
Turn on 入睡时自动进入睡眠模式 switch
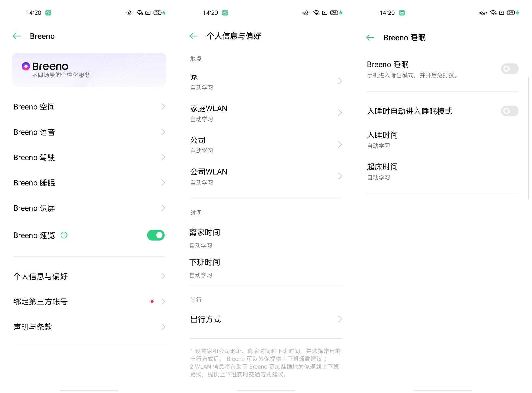(x=510, y=111)
